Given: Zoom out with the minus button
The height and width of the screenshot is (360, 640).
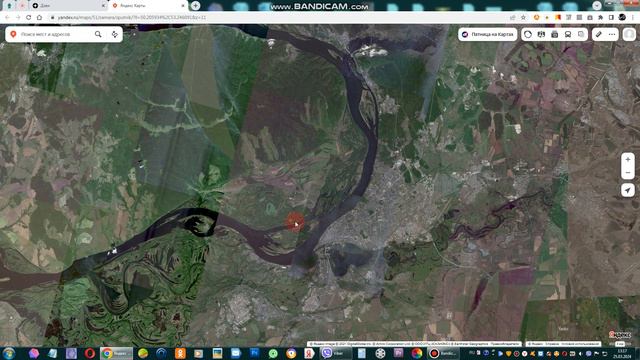Looking at the screenshot, I should (x=628, y=173).
